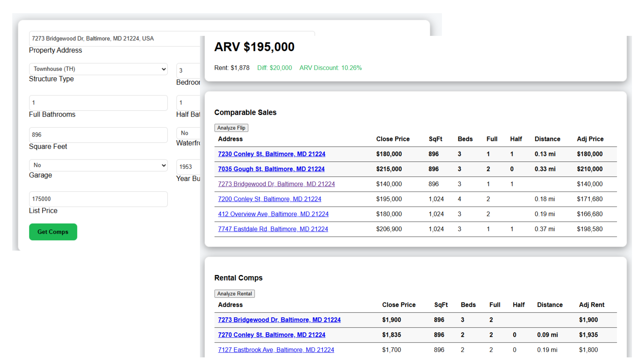Viewport: 644px width, 364px height.
Task: Open 7273 Bridgewood Dr in Comparable Sales
Action: (x=276, y=184)
